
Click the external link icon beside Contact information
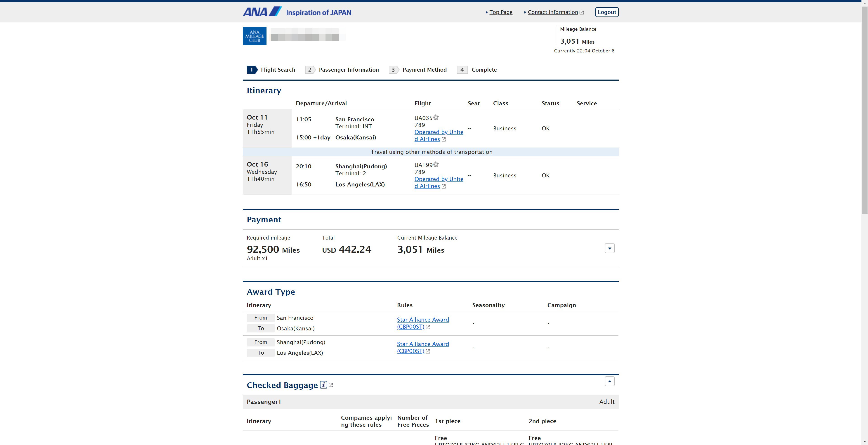pyautogui.click(x=581, y=12)
